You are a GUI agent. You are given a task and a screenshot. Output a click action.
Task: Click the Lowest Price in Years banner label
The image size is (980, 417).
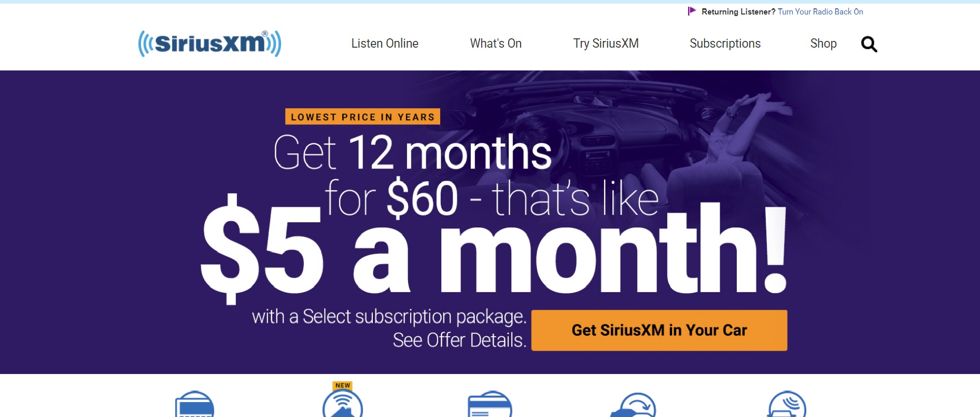[362, 117]
